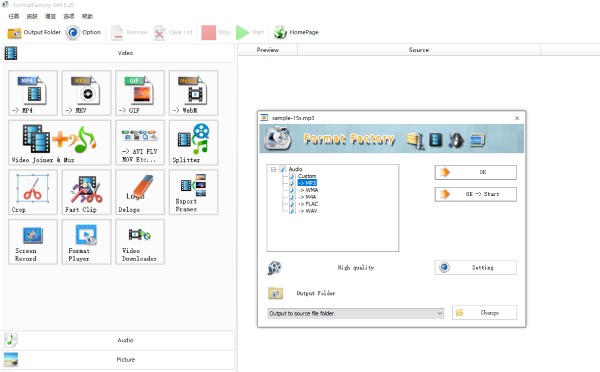Select -> M4A in the audio tree
Viewport: 600px width, 372px height.
307,197
